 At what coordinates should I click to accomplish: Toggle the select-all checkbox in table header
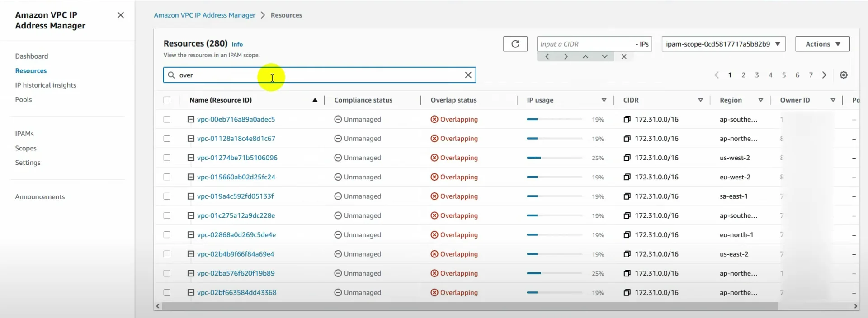coord(167,100)
